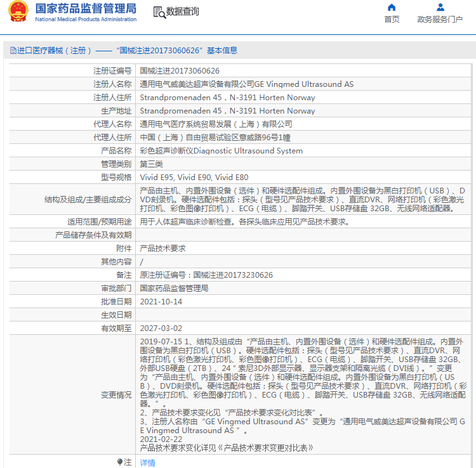Select 通用电气医疗系统贸易发展（上海）有限公司 cell
Viewport: 476px width, 468px height.
click(216, 124)
